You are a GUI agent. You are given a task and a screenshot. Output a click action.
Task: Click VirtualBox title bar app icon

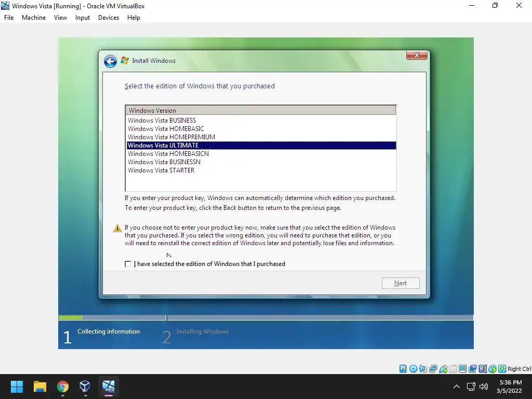(x=5, y=6)
